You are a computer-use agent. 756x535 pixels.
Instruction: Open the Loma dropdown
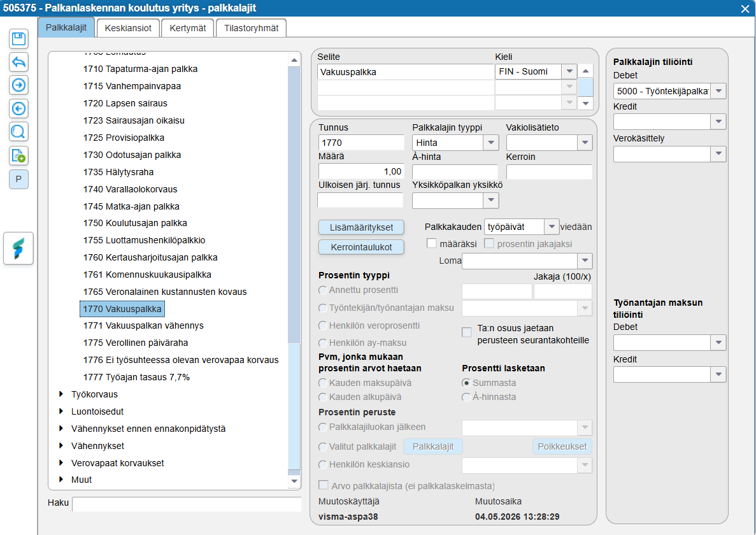(x=585, y=260)
